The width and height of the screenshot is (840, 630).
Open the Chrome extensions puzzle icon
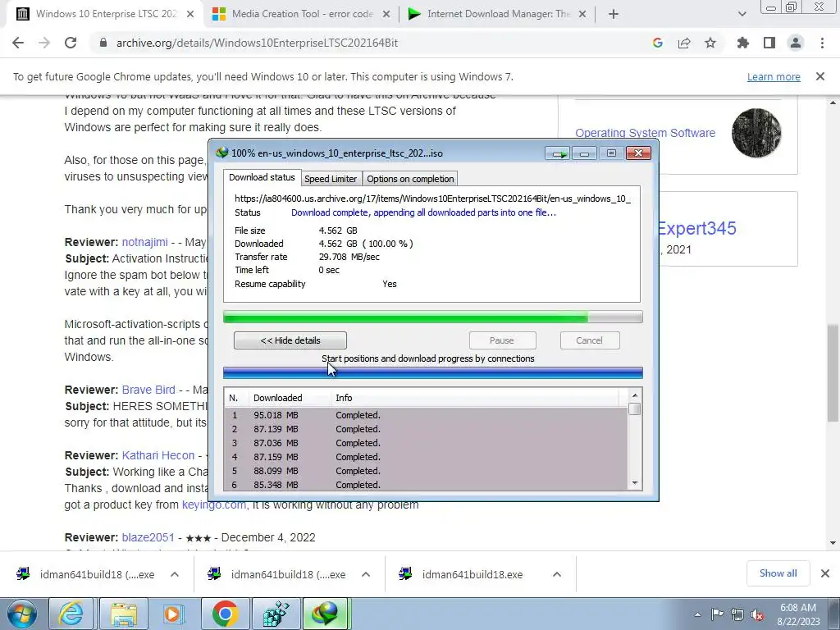click(x=743, y=43)
